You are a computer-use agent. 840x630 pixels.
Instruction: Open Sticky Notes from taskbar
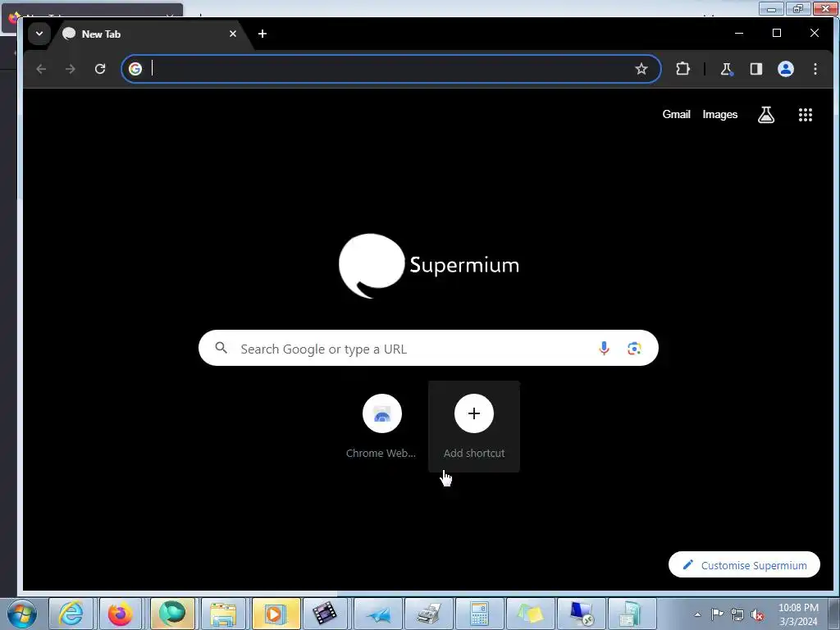[x=530, y=614]
